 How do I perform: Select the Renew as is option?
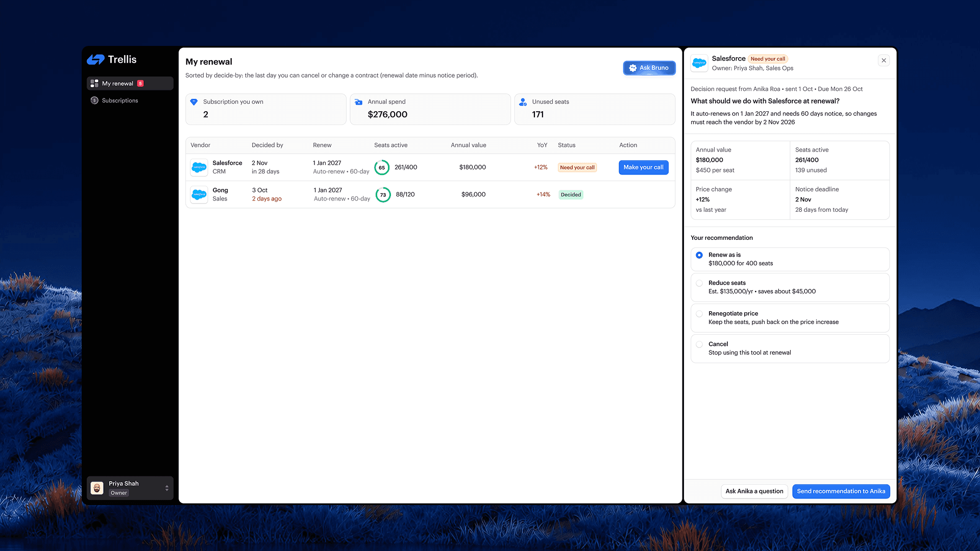pos(790,259)
